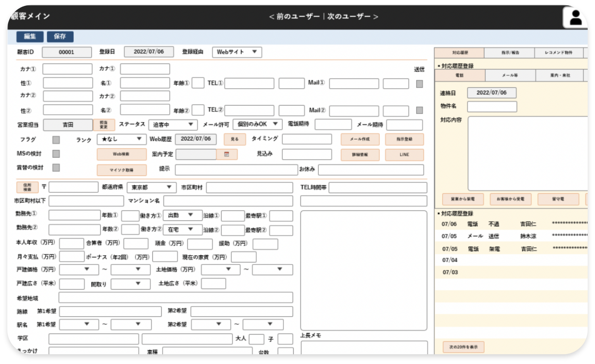Toggle the フラグ checkbox
This screenshot has width=595, height=364.
(56, 140)
